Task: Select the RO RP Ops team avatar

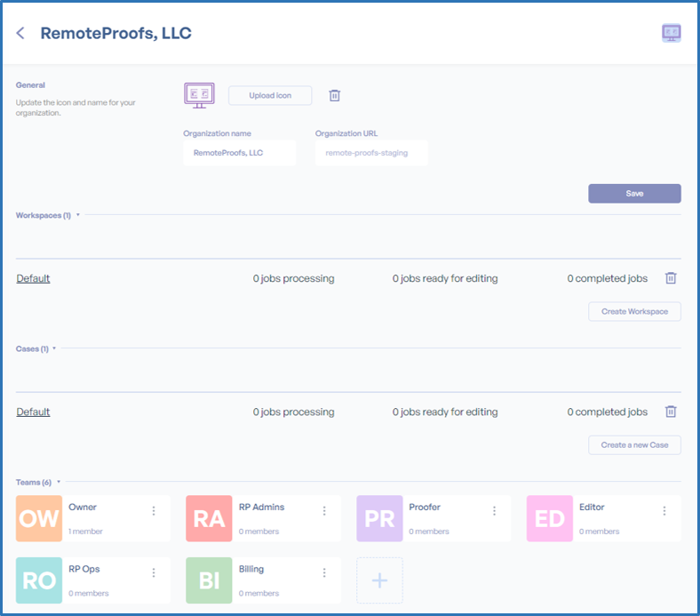Action: pyautogui.click(x=39, y=580)
